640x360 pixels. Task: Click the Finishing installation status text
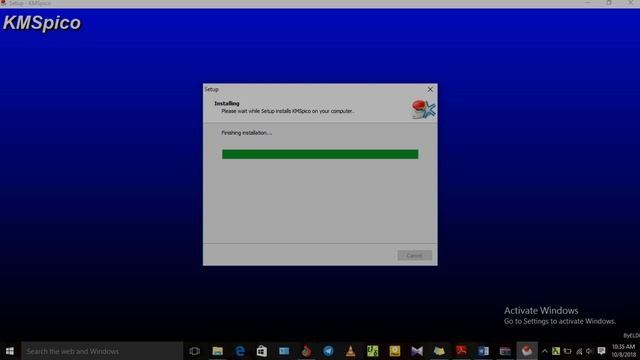coord(247,133)
